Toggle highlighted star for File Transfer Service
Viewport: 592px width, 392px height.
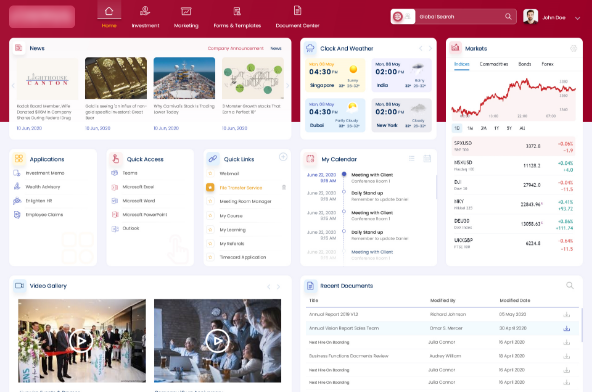tap(210, 187)
